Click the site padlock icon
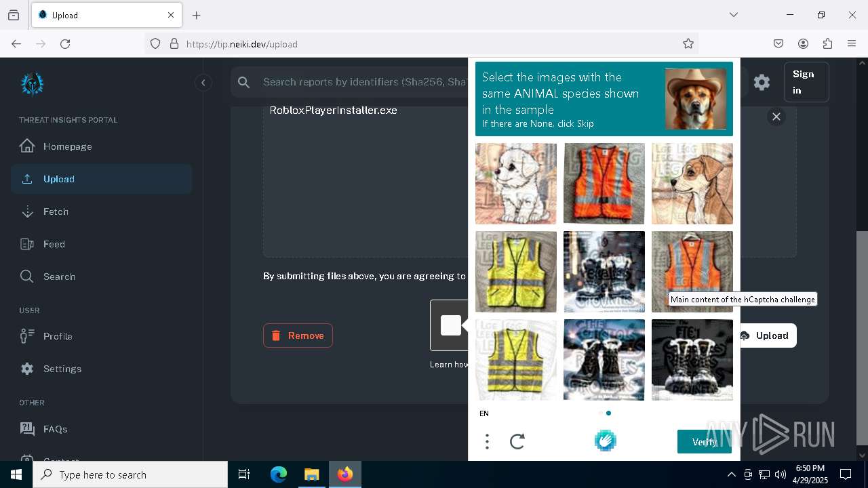The image size is (868, 488). click(x=174, y=43)
